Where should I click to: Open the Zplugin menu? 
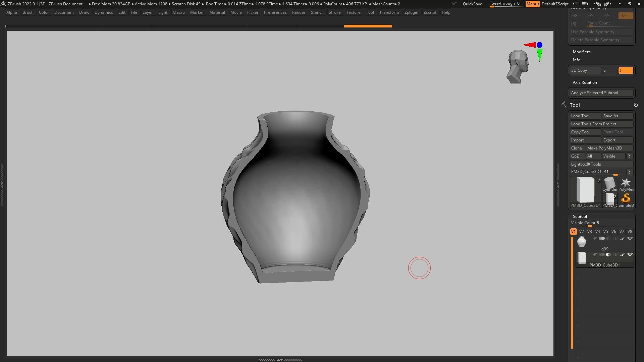pos(411,12)
